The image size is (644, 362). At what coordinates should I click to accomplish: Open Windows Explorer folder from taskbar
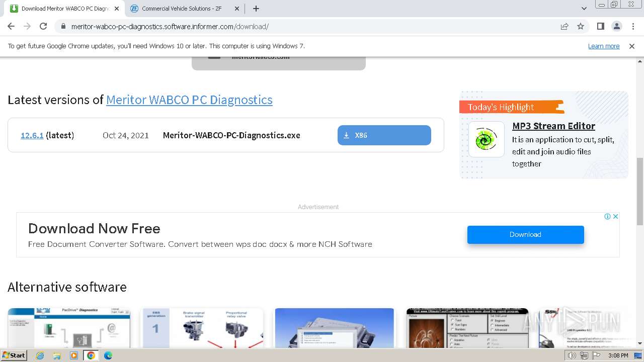[x=57, y=355]
